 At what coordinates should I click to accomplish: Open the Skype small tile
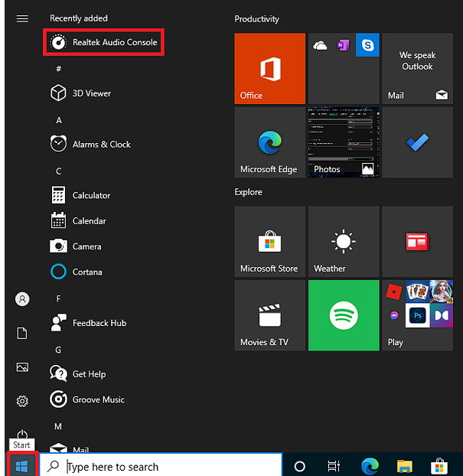pyautogui.click(x=367, y=45)
